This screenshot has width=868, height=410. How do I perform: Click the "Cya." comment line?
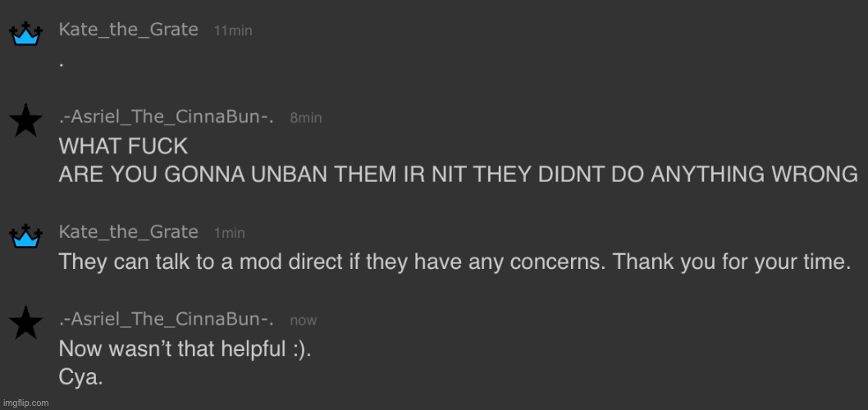81,376
